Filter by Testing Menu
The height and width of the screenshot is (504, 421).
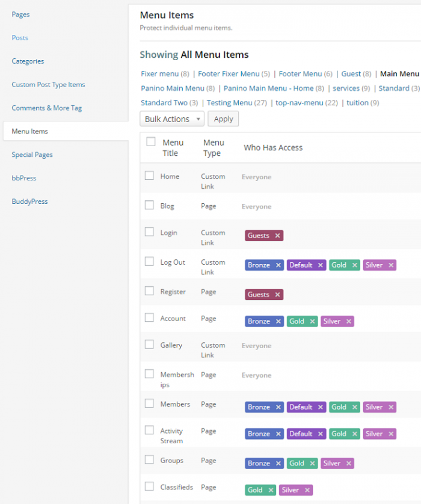230,103
